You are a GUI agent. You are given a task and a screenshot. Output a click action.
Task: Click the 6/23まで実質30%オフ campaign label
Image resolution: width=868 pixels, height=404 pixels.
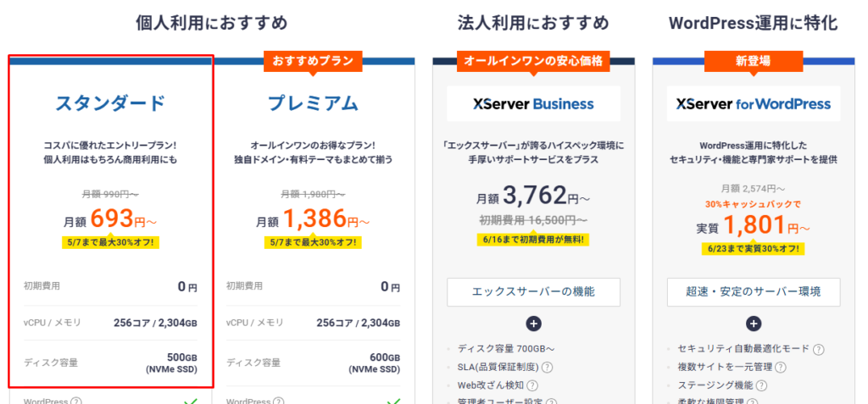pyautogui.click(x=753, y=249)
